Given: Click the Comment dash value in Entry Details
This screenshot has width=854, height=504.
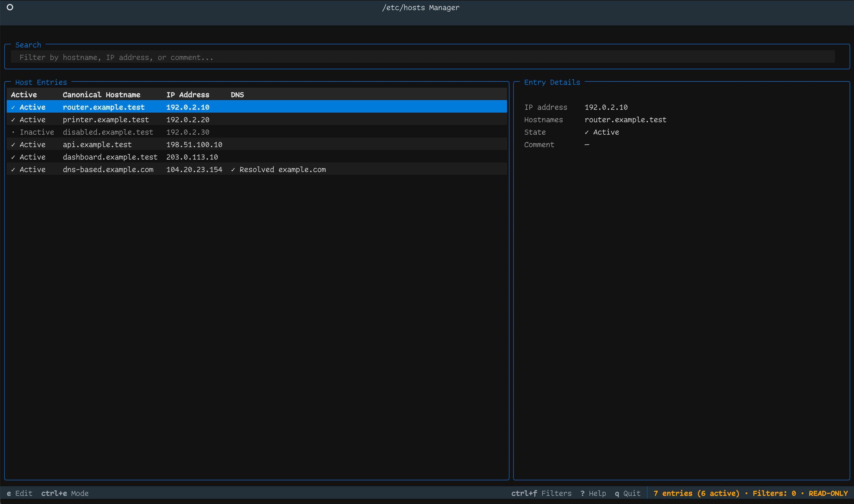Looking at the screenshot, I should pos(587,144).
